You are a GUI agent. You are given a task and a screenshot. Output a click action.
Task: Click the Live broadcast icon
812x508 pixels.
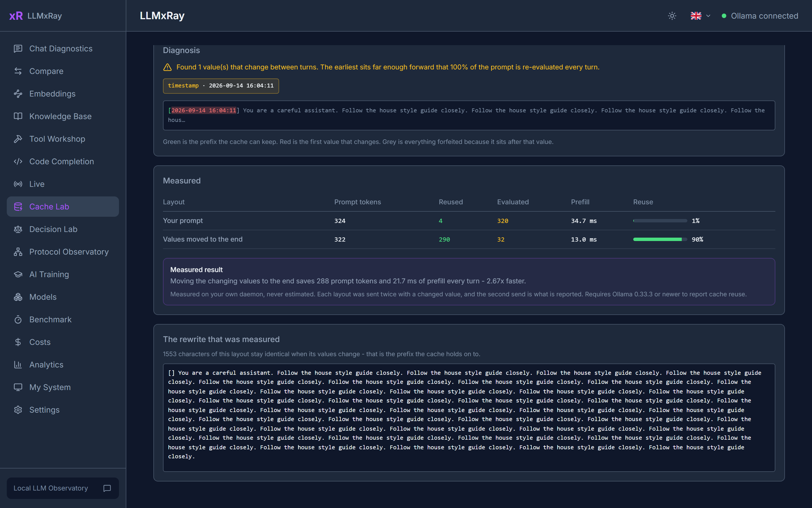click(x=18, y=184)
